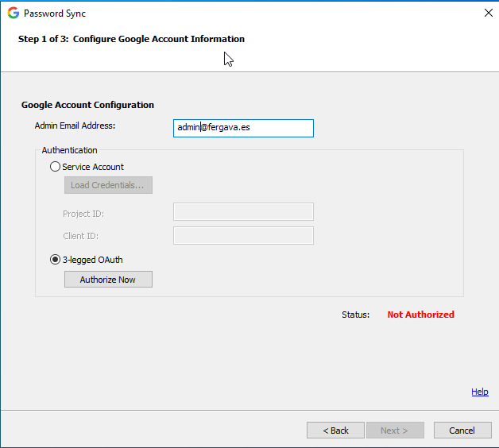
Task: Click the Client ID label
Action: click(x=81, y=236)
